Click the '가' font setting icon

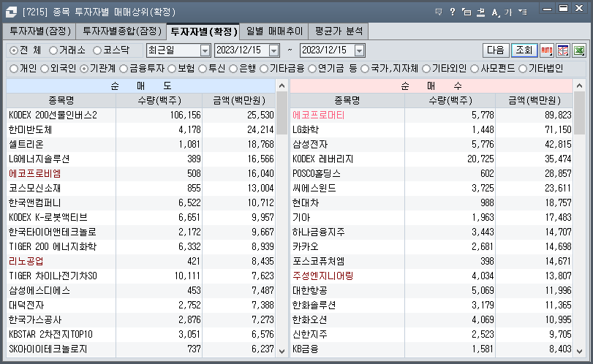click(x=508, y=12)
